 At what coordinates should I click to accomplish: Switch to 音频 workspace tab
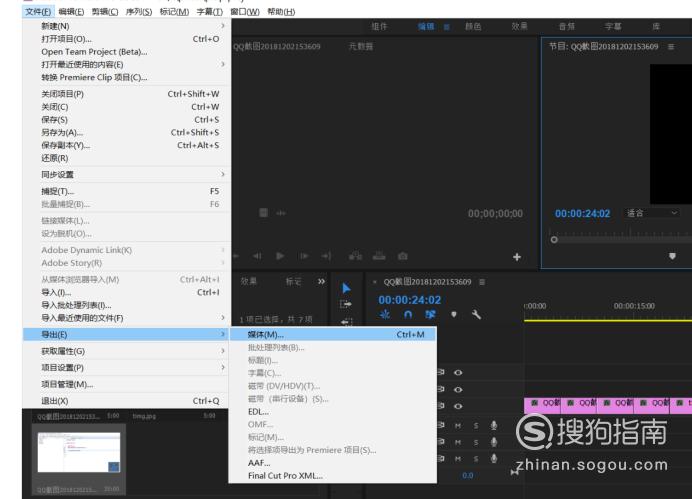pos(567,26)
